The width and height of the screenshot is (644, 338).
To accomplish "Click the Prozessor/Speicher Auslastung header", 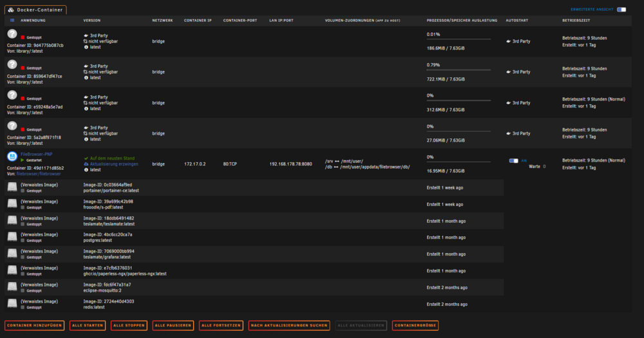I will coord(462,20).
